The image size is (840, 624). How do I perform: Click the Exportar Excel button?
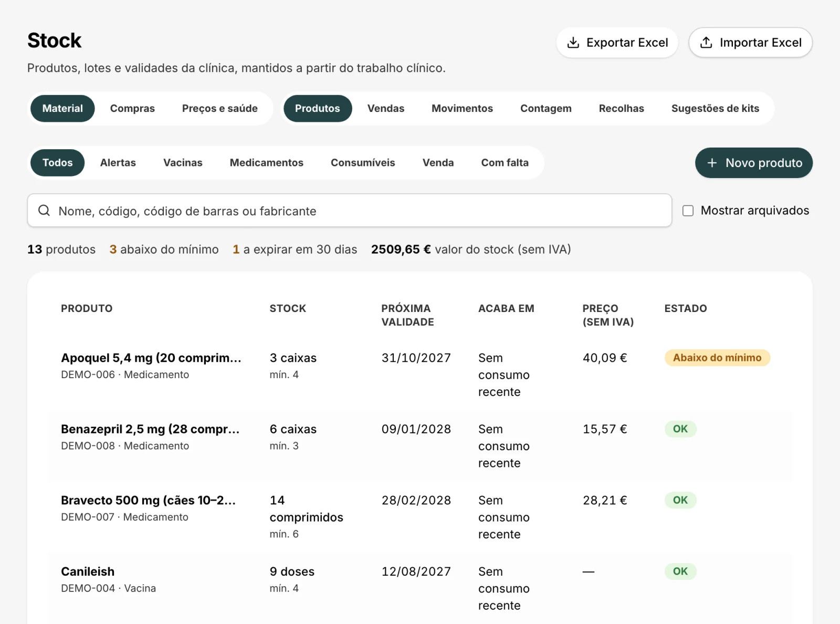(617, 43)
